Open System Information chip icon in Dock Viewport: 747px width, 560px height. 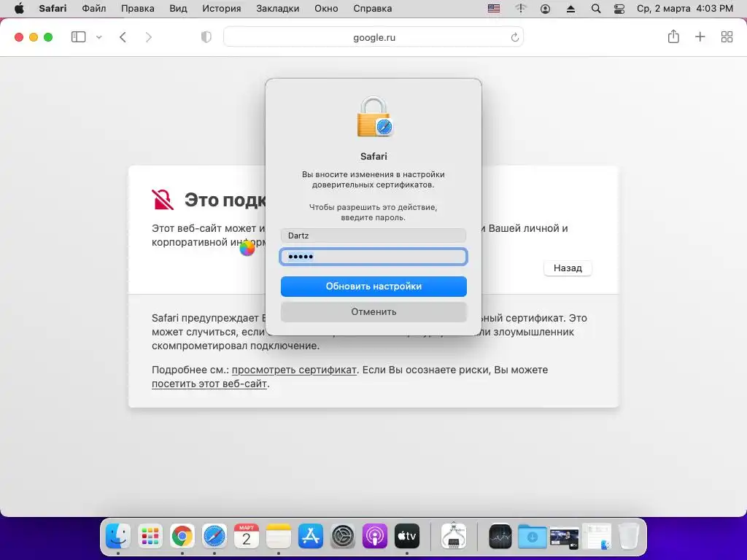click(454, 536)
